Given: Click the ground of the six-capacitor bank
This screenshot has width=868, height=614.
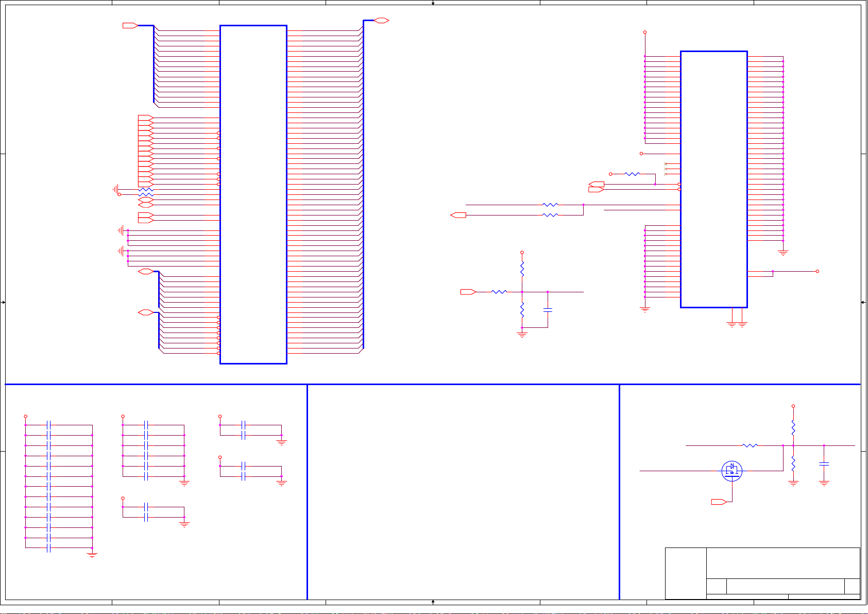Looking at the screenshot, I should click(184, 483).
